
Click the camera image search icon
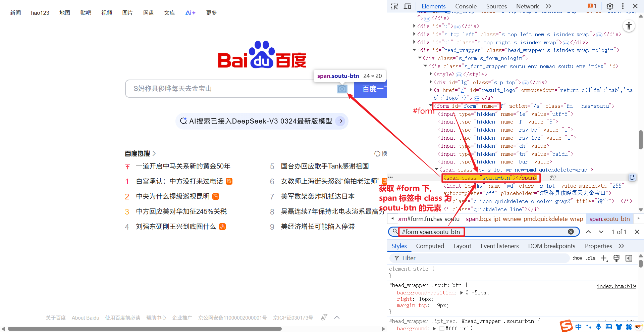coord(342,89)
